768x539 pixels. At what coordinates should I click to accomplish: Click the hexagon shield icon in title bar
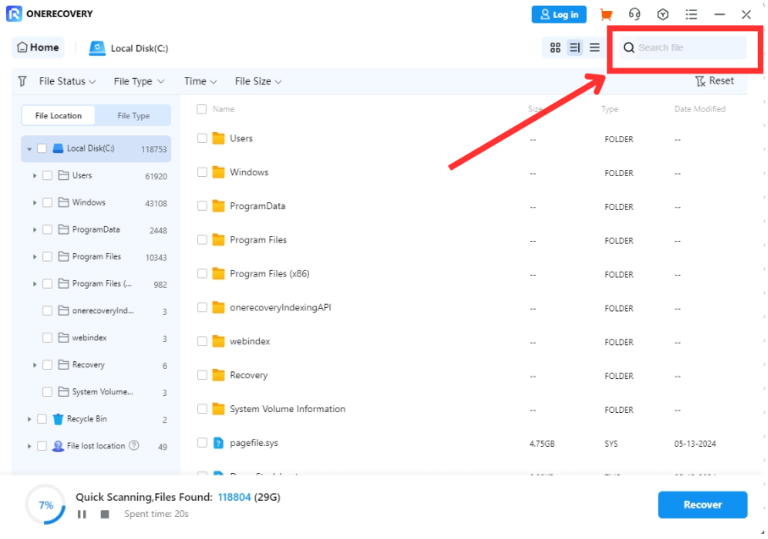tap(663, 14)
